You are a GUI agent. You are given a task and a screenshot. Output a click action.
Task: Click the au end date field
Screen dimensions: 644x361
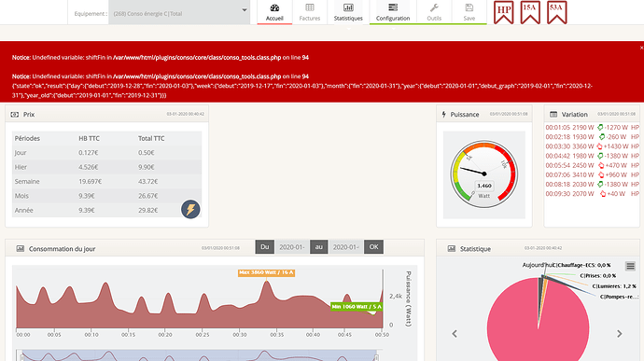pyautogui.click(x=346, y=247)
